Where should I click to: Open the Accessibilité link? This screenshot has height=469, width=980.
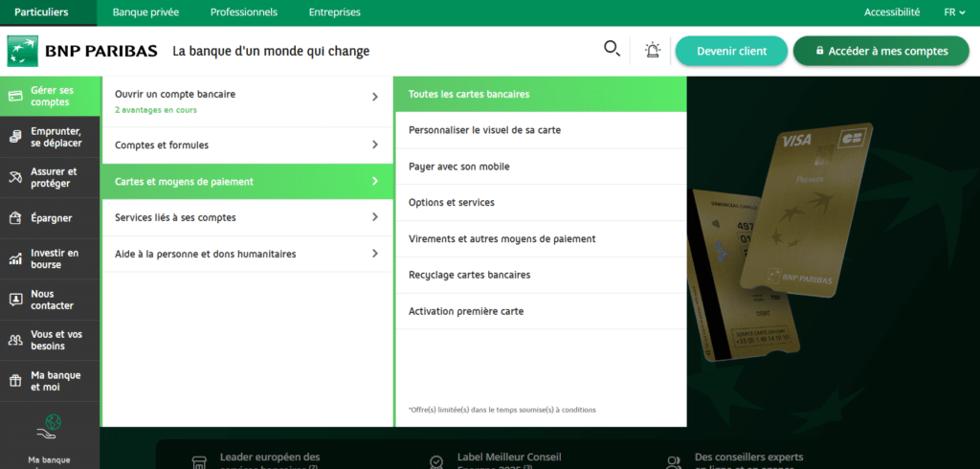891,12
